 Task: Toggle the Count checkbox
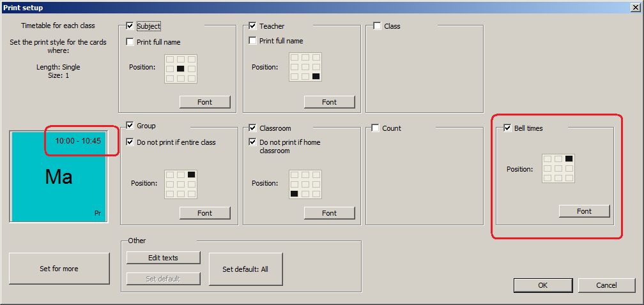376,128
